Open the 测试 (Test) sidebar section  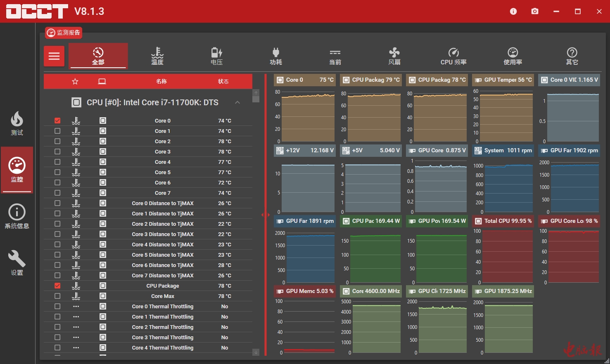pyautogui.click(x=17, y=123)
